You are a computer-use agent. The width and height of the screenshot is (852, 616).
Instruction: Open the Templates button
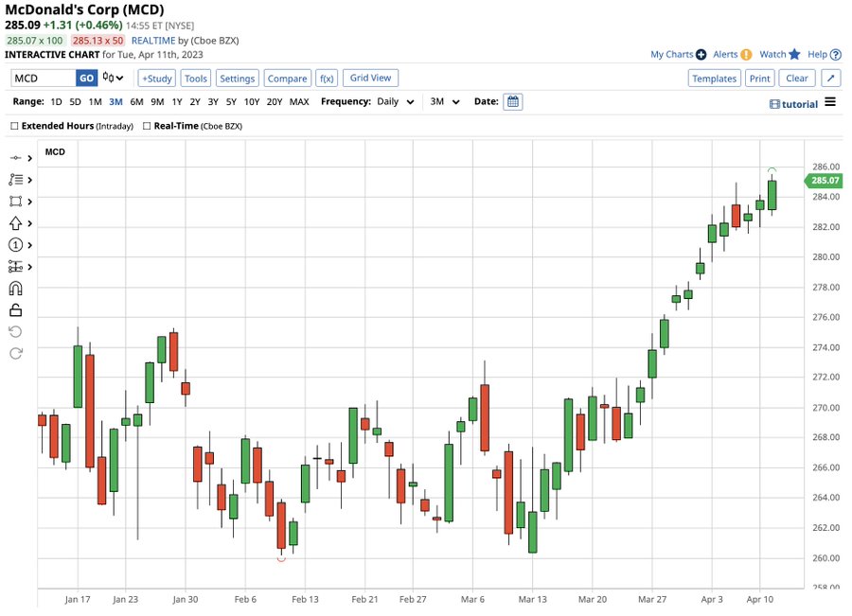click(715, 79)
